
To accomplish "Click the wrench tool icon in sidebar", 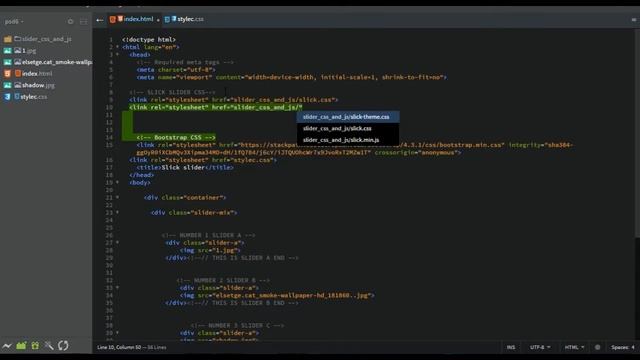I will tap(49, 346).
